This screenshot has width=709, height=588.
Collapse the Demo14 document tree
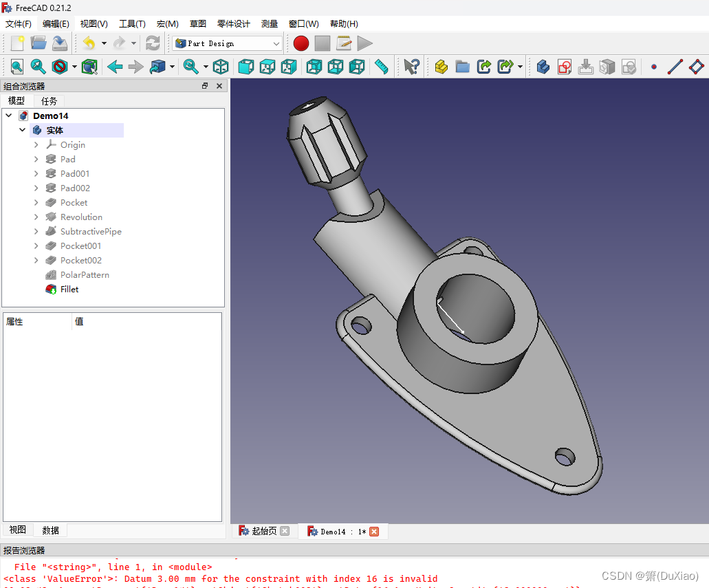(x=8, y=116)
